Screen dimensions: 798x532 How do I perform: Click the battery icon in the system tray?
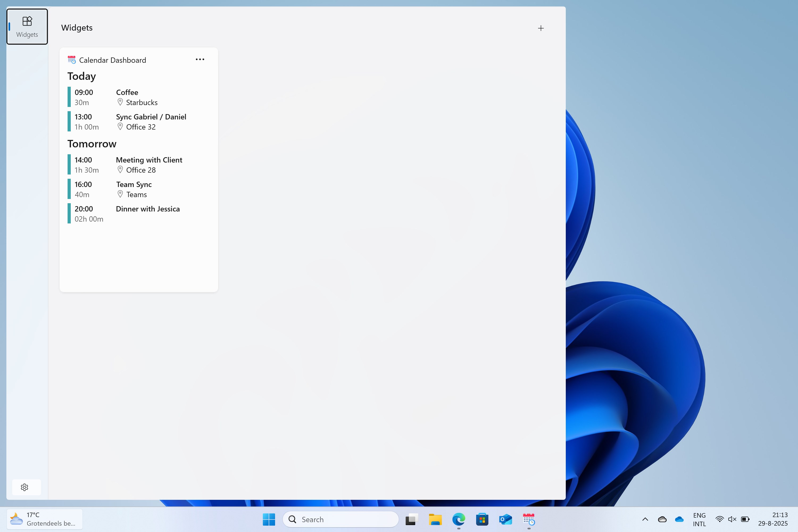coord(745,519)
